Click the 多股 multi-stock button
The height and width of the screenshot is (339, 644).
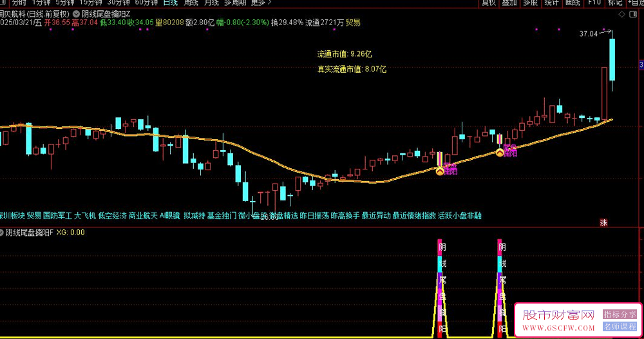click(x=530, y=3)
